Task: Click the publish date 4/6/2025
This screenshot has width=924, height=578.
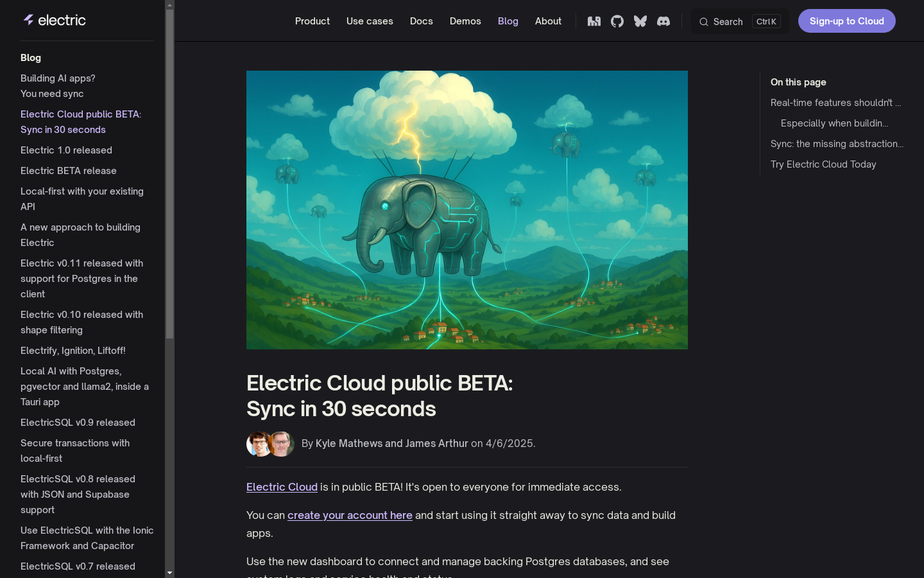Action: (x=509, y=443)
